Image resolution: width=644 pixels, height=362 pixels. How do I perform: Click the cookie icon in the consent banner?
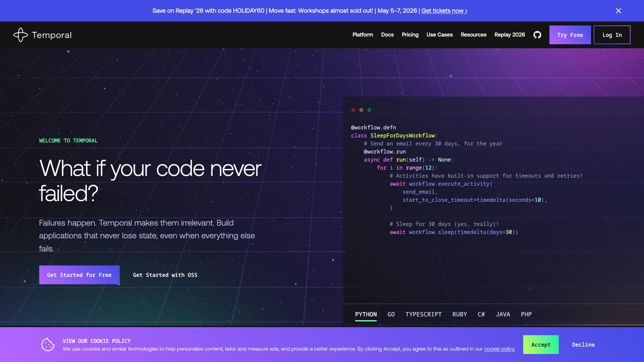coord(48,344)
